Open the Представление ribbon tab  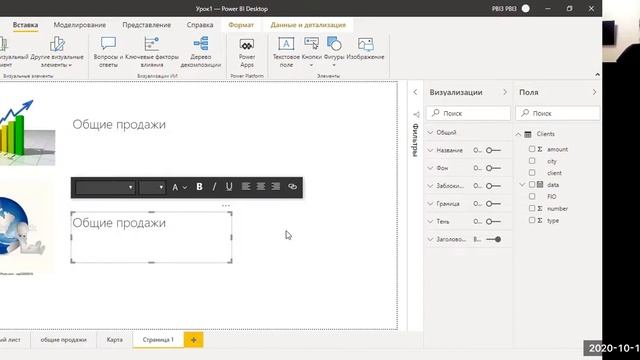[147, 25]
